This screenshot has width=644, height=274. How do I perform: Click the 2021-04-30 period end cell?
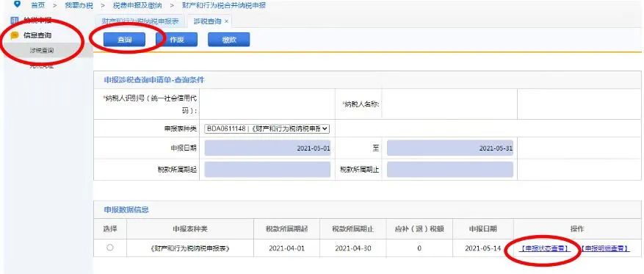click(352, 248)
